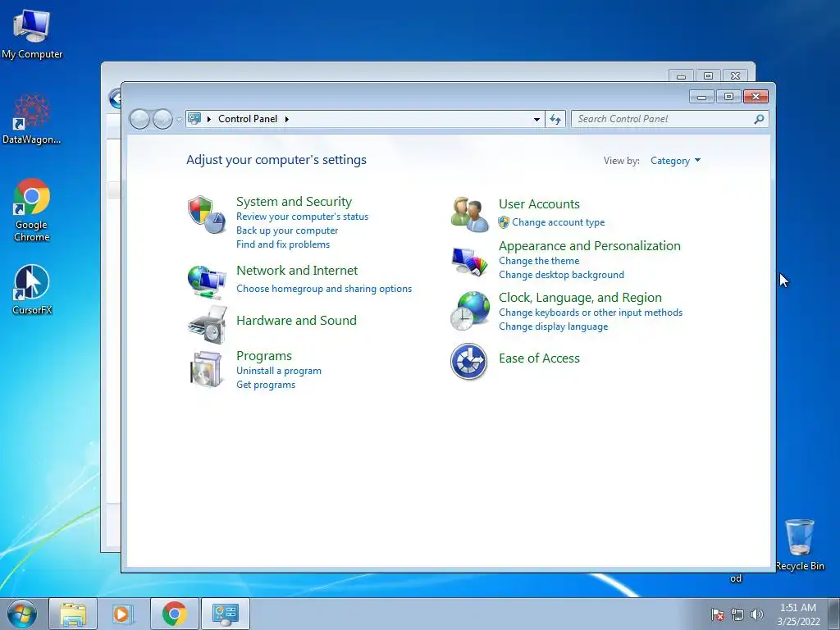
Task: Click Change account type link
Action: point(558,222)
